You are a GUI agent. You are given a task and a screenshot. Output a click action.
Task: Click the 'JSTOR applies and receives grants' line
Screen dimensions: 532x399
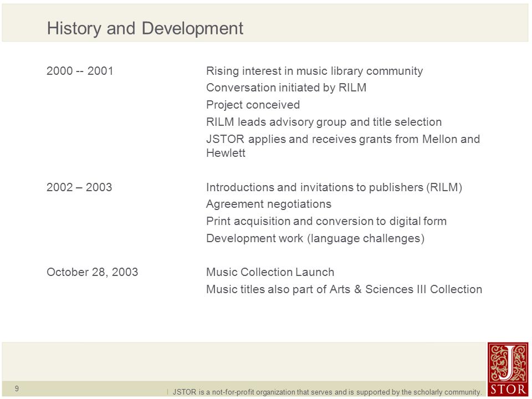(x=343, y=139)
